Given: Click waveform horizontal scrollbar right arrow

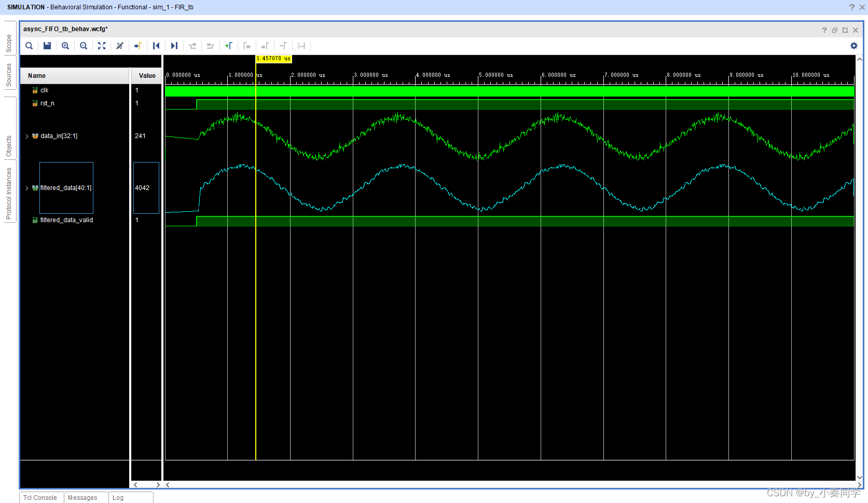Looking at the screenshot, I should 860,485.
